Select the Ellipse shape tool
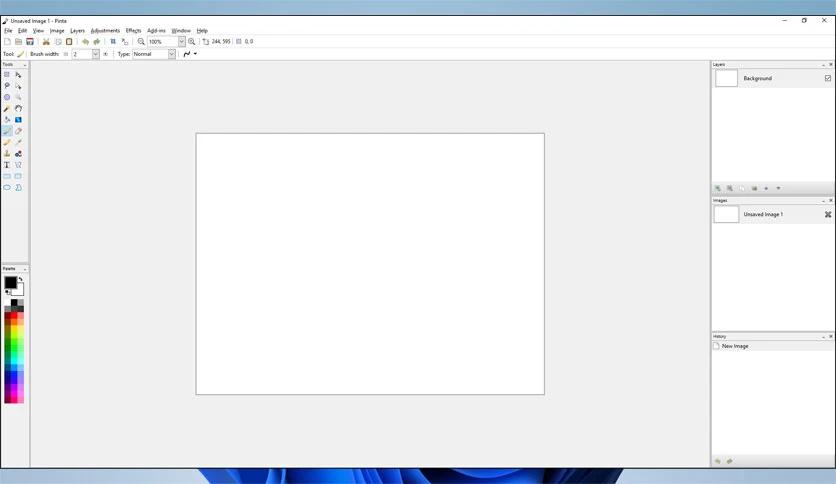The image size is (836, 484). [7, 188]
